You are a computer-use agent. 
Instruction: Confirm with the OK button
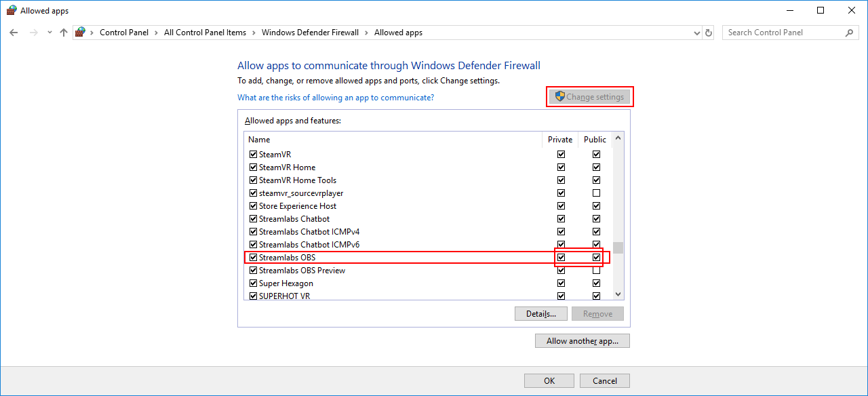click(549, 381)
